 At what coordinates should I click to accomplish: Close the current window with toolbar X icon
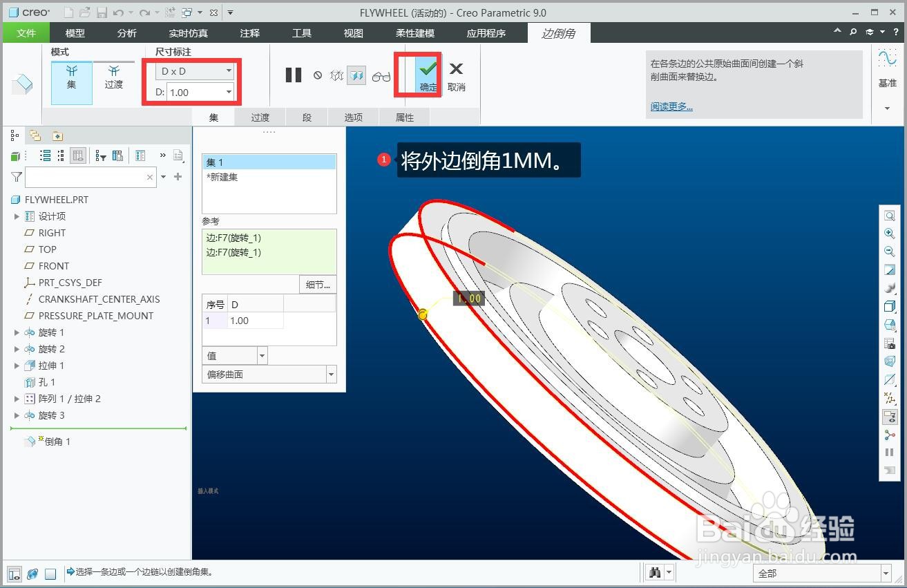213,12
